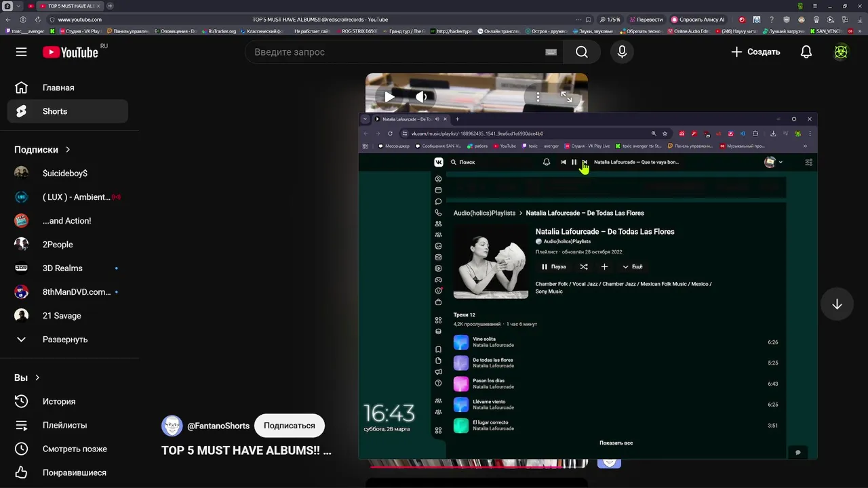The height and width of the screenshot is (488, 868).
Task: Open the VK chat bubble at the window bottom right
Action: [x=797, y=452]
